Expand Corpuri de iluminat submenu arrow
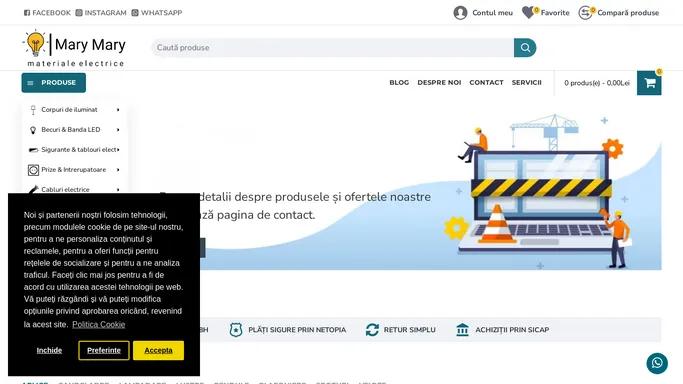The width and height of the screenshot is (683, 384). click(118, 110)
